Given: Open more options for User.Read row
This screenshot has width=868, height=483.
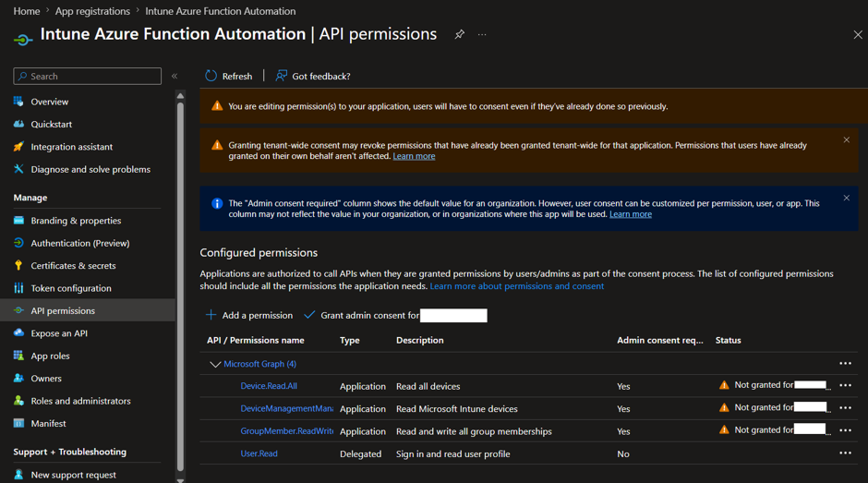Looking at the screenshot, I should [845, 453].
